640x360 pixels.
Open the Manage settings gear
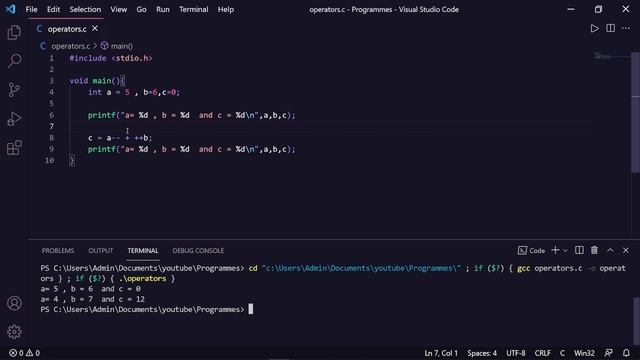(14, 332)
